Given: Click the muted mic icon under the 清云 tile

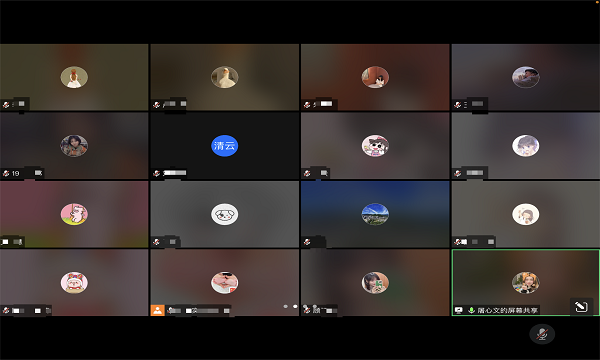Looking at the screenshot, I should tap(157, 173).
